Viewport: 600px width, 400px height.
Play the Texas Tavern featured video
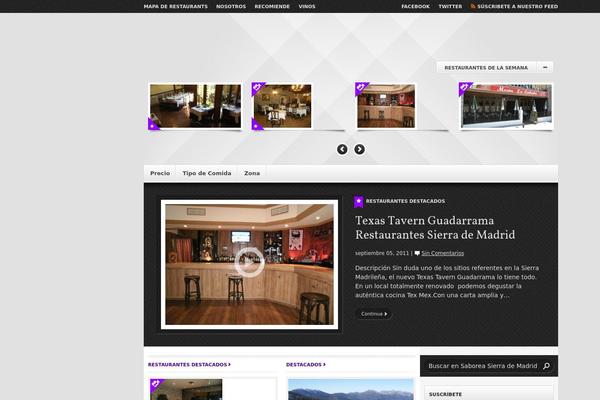coord(249,262)
